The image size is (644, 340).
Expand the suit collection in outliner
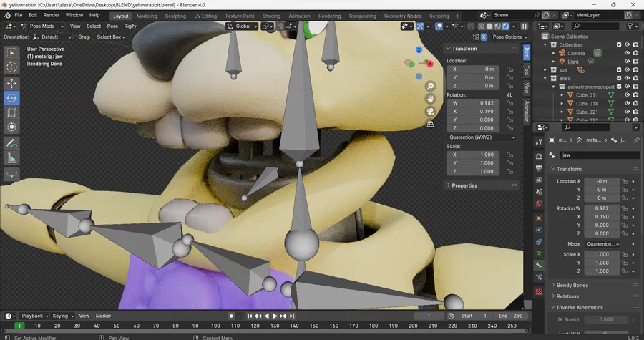pyautogui.click(x=545, y=70)
